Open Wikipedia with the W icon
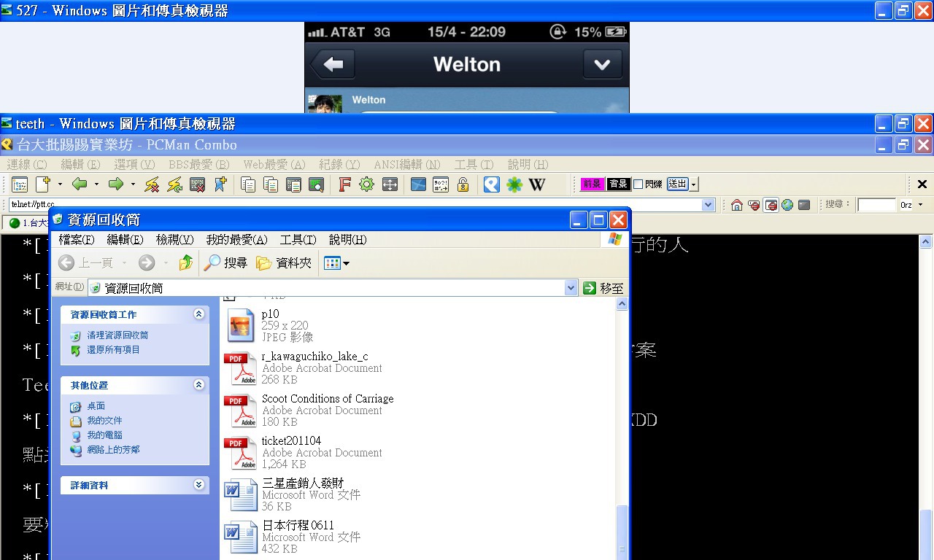Image resolution: width=934 pixels, height=560 pixels. click(x=537, y=184)
